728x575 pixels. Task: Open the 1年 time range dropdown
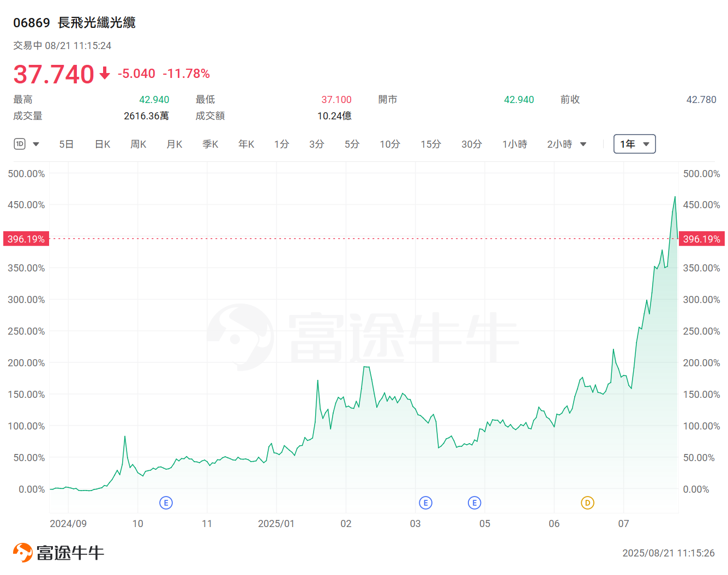point(646,144)
